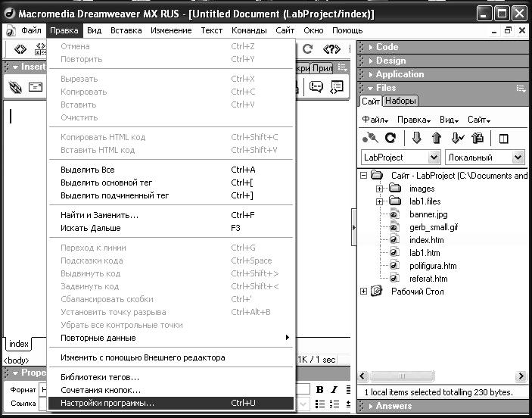The image size is (532, 418).
Task: Switch to the Наборы tab
Action: [400, 101]
